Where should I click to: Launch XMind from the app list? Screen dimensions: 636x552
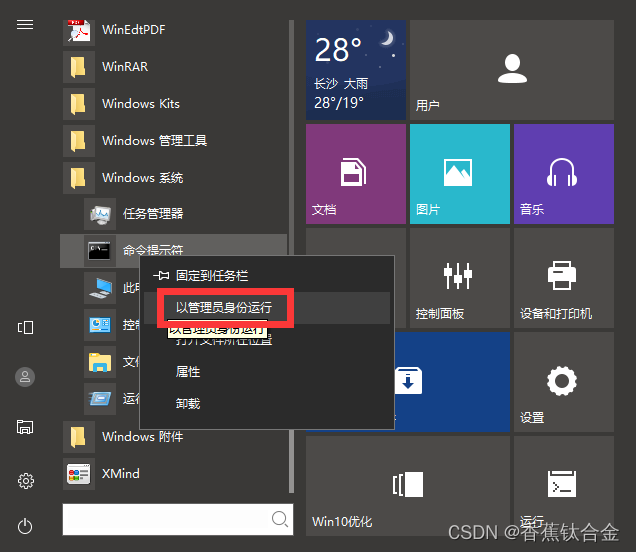[x=175, y=474]
